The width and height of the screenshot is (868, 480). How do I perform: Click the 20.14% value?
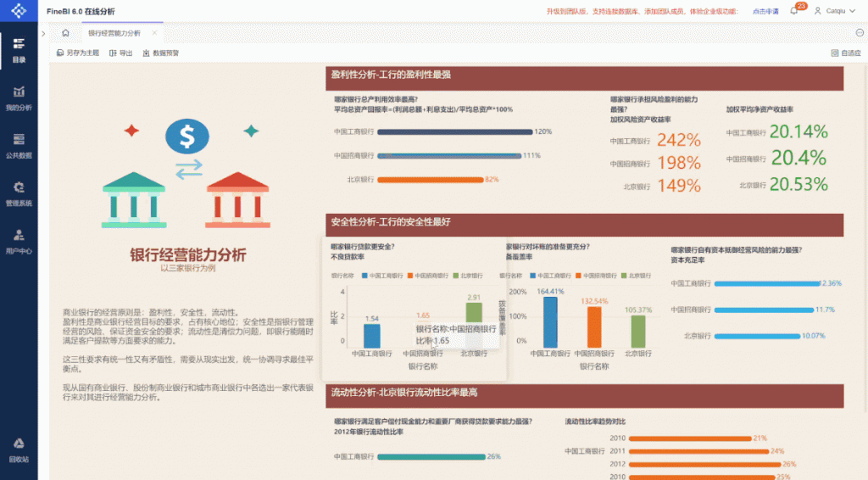tap(798, 131)
